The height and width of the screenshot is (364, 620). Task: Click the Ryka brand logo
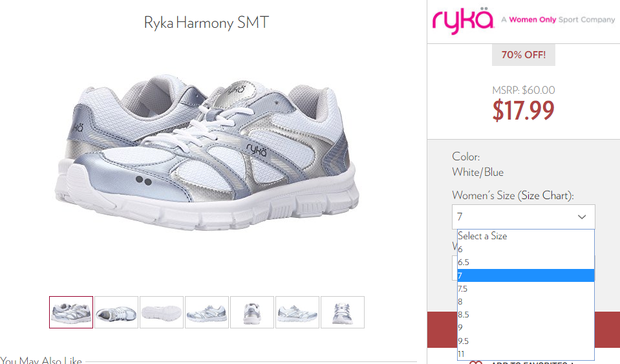tap(463, 20)
